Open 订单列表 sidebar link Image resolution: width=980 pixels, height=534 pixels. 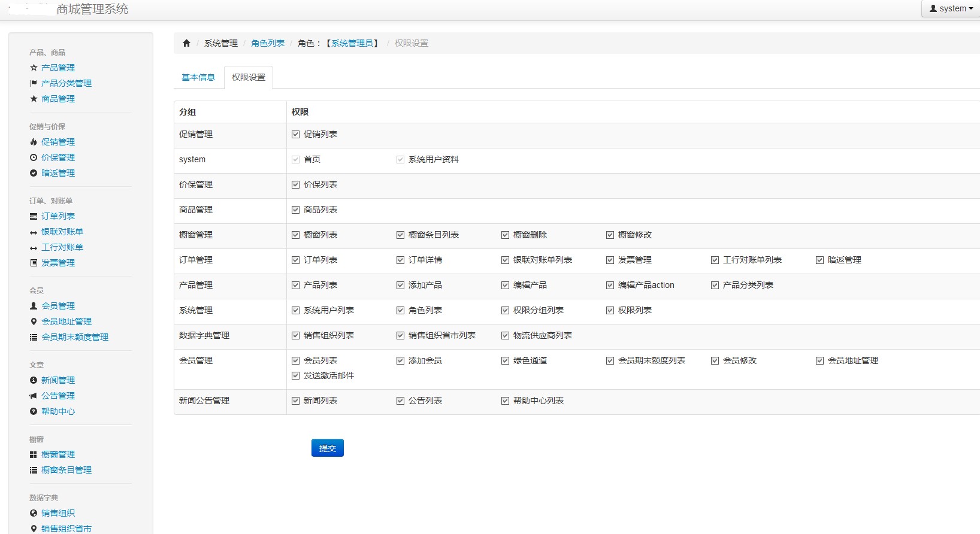tap(58, 216)
